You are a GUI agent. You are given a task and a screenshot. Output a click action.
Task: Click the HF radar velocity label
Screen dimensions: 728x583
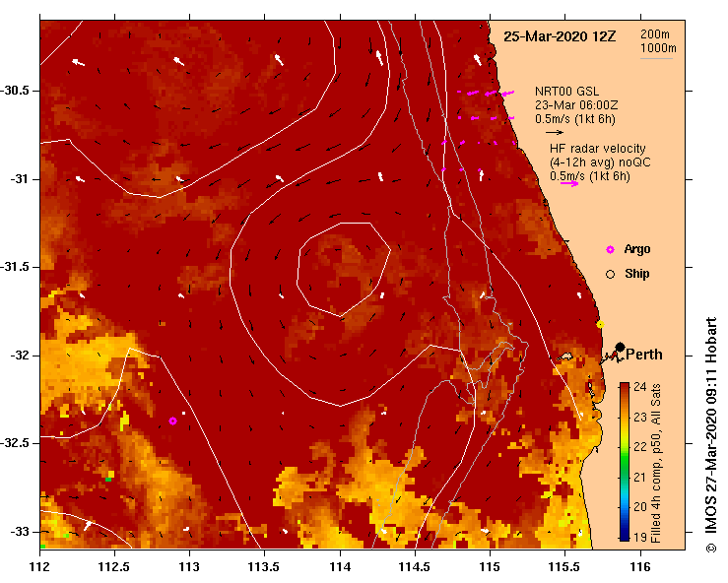point(598,149)
